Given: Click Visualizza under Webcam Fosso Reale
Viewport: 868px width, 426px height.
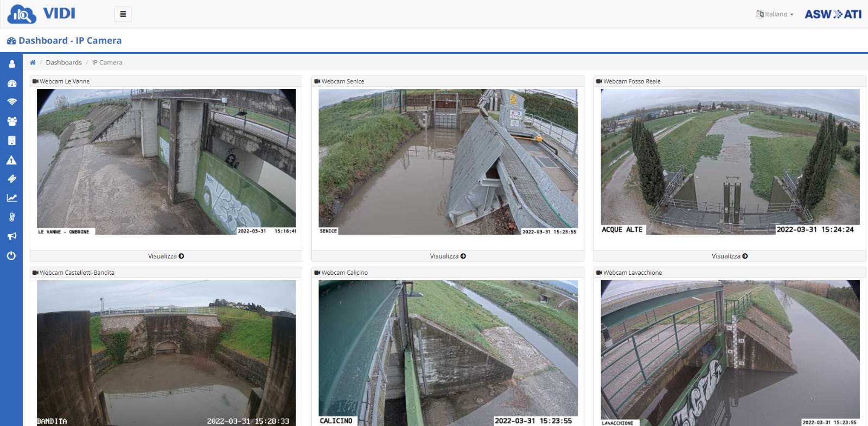Looking at the screenshot, I should tap(729, 256).
